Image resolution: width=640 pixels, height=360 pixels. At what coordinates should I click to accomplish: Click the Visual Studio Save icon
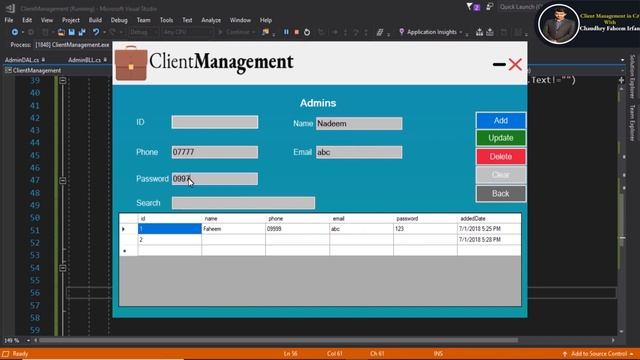click(x=71, y=32)
